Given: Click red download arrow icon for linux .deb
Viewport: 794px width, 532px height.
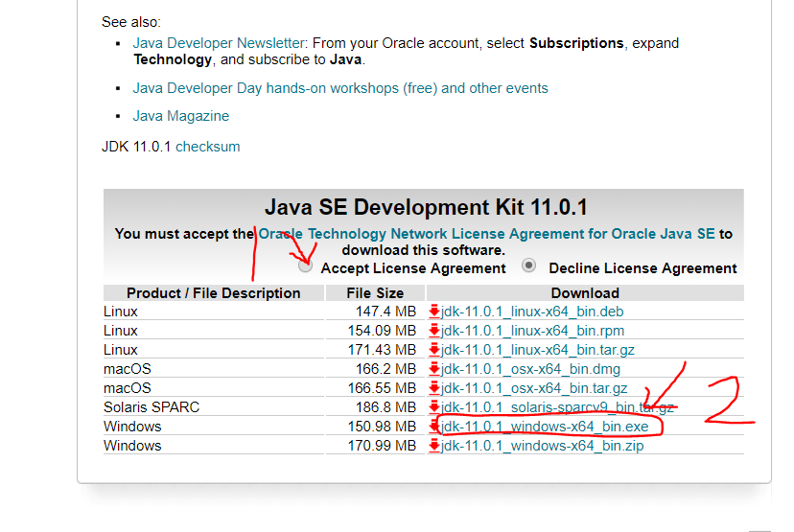Looking at the screenshot, I should click(434, 312).
